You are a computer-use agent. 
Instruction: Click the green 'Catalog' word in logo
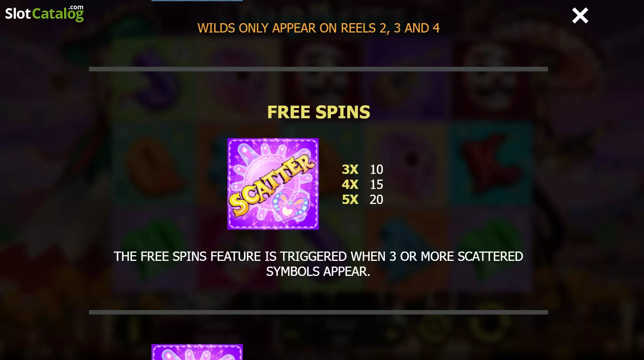[58, 14]
